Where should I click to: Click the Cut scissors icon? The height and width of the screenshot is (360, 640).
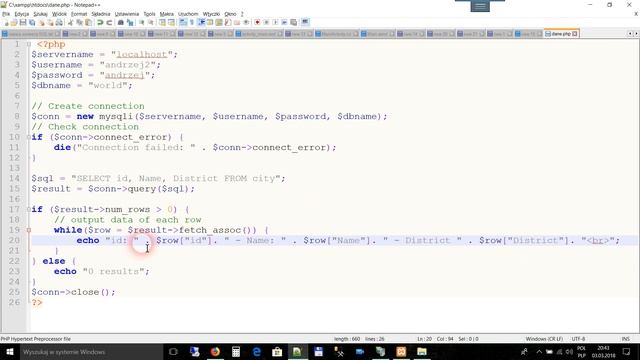70,22
